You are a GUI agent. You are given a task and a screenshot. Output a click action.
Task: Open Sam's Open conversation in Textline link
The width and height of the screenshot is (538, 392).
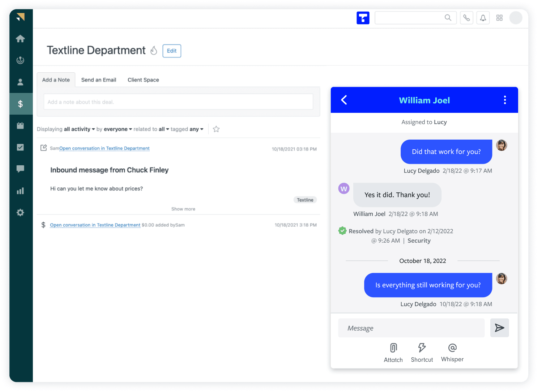pos(104,148)
